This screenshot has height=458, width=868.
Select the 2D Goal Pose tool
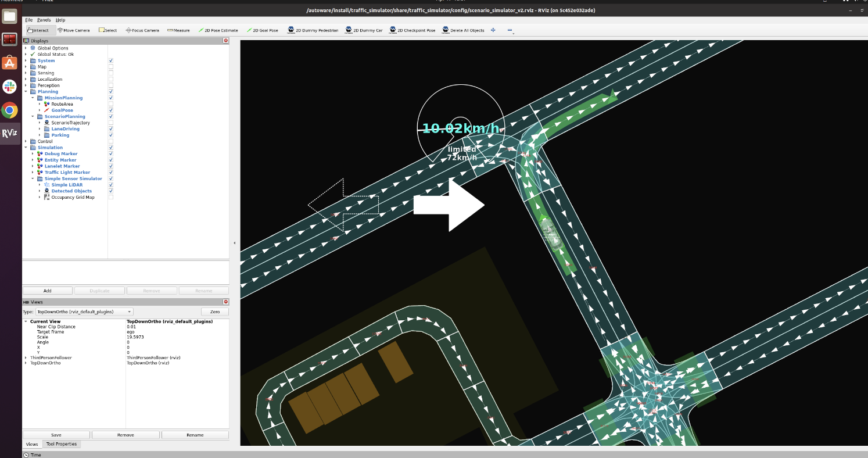(262, 30)
